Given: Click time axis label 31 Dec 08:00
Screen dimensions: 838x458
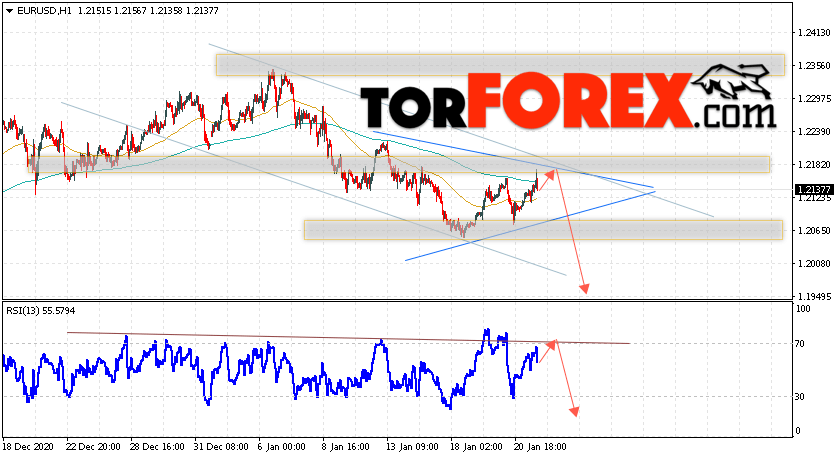Looking at the screenshot, I should pos(221,447).
